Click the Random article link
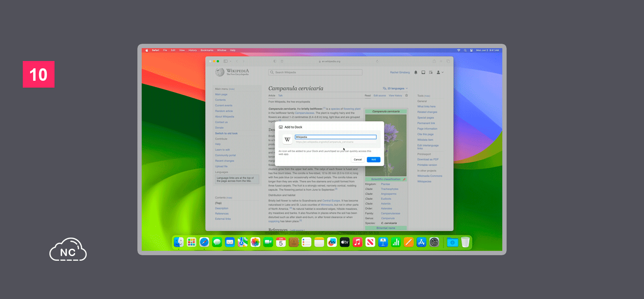Image resolution: width=644 pixels, height=299 pixels. (223, 111)
